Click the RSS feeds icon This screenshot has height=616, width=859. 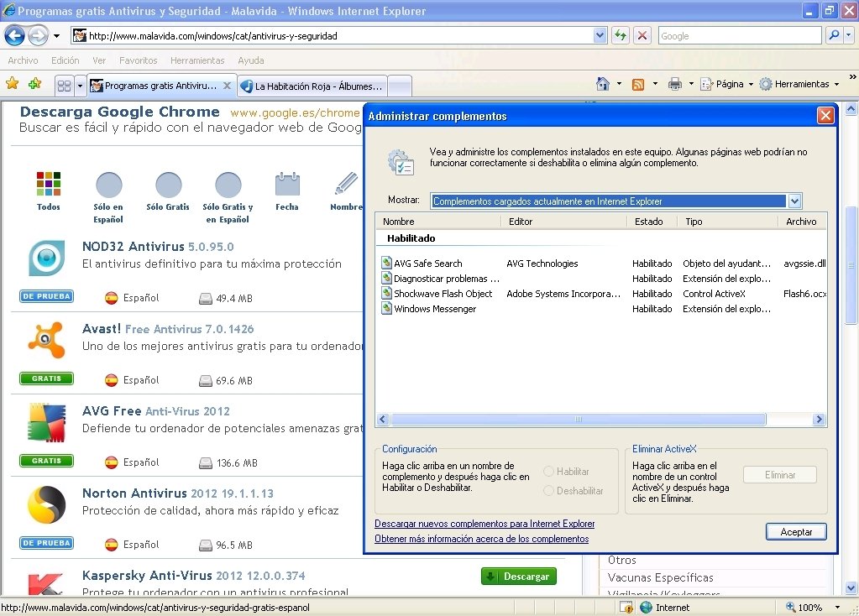pyautogui.click(x=637, y=84)
